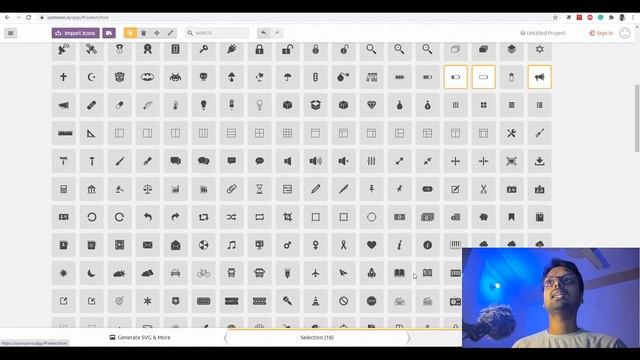Select the star of David icon
640x360 pixels.
[540, 49]
